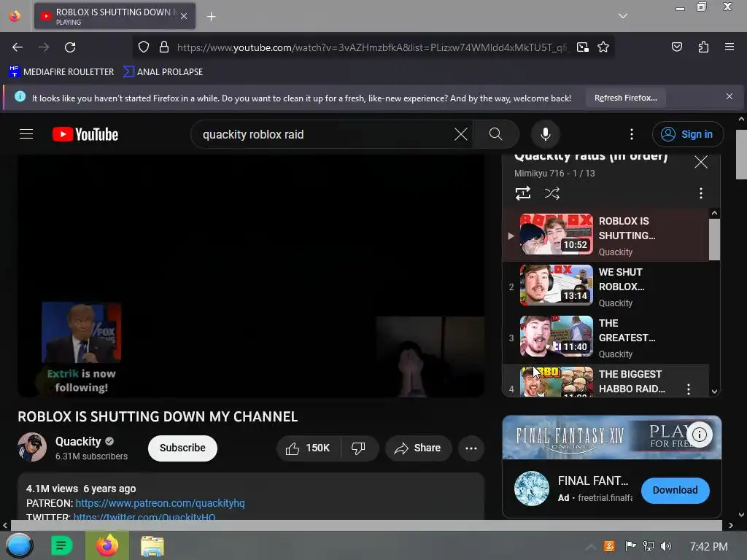747x560 pixels.
Task: Open ad info icon on banner
Action: tap(699, 435)
